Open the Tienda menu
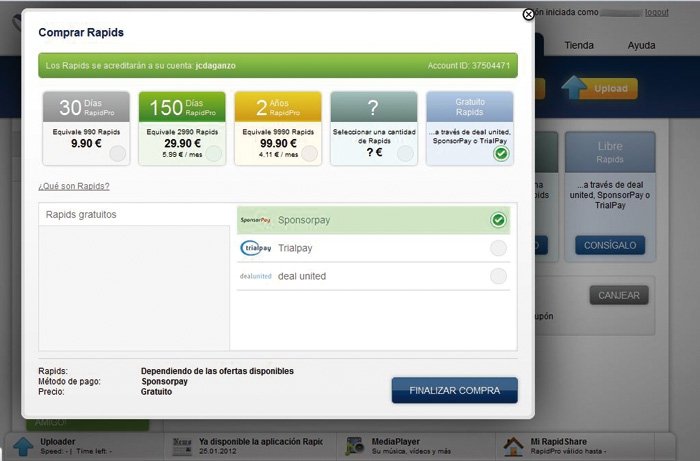The width and height of the screenshot is (700, 461). (579, 45)
